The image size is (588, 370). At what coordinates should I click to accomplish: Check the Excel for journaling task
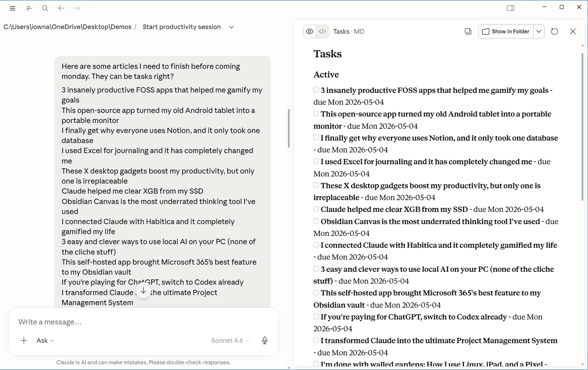pos(316,161)
